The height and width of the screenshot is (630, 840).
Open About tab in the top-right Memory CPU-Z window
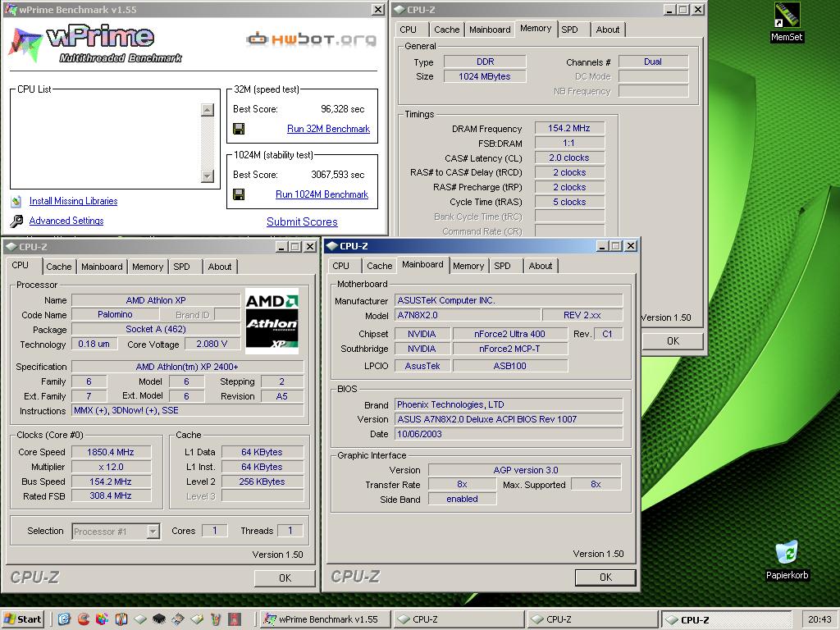click(x=608, y=30)
